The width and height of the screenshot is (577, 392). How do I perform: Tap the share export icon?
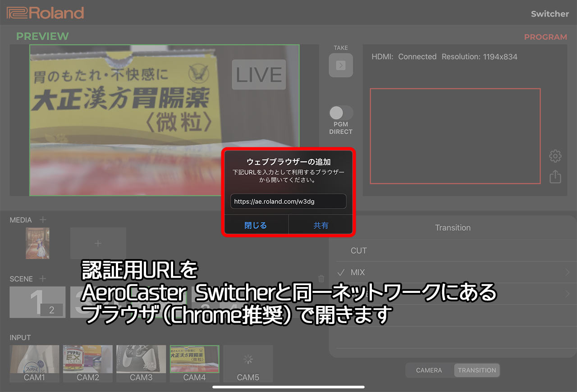(555, 176)
